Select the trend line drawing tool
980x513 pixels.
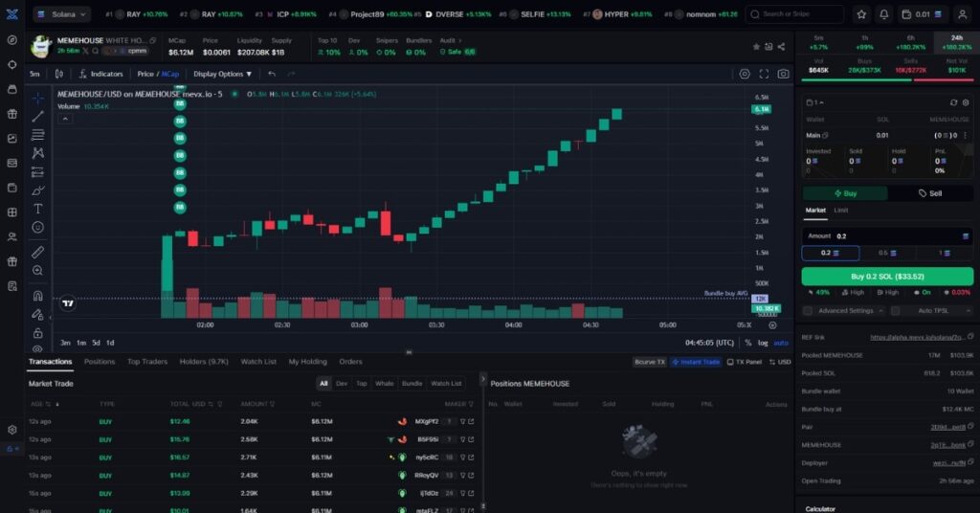coord(37,116)
